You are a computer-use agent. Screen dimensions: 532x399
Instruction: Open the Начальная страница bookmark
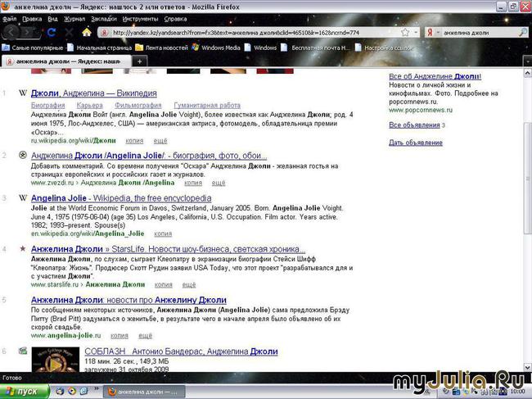coord(99,48)
